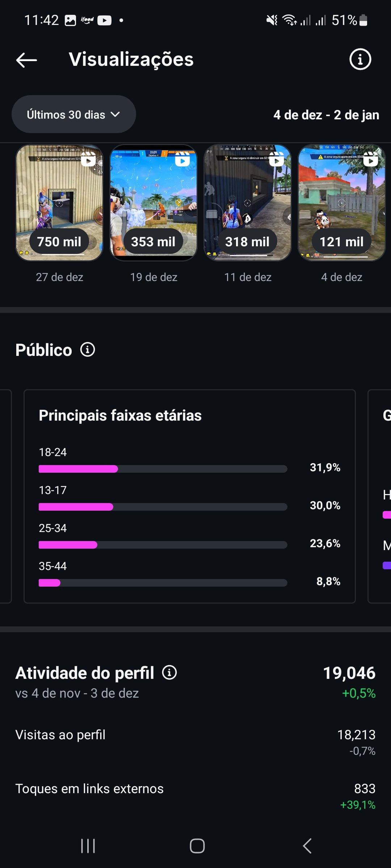The width and height of the screenshot is (391, 868).
Task: Open the reel with 318 mil views
Action: 248,203
